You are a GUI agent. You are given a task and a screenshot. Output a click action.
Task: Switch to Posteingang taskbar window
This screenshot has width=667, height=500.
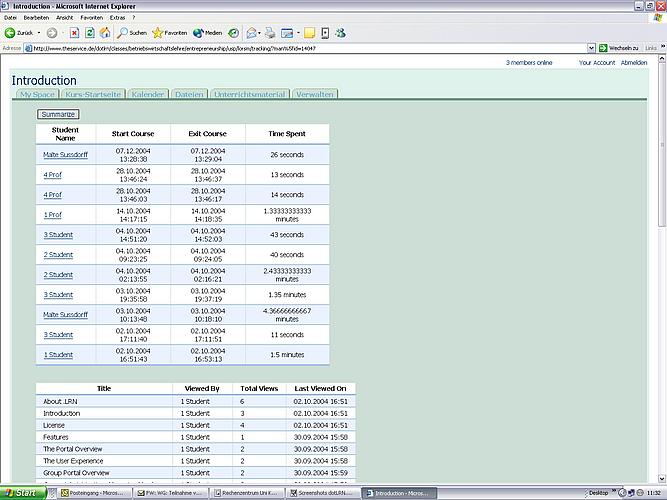tap(95, 493)
